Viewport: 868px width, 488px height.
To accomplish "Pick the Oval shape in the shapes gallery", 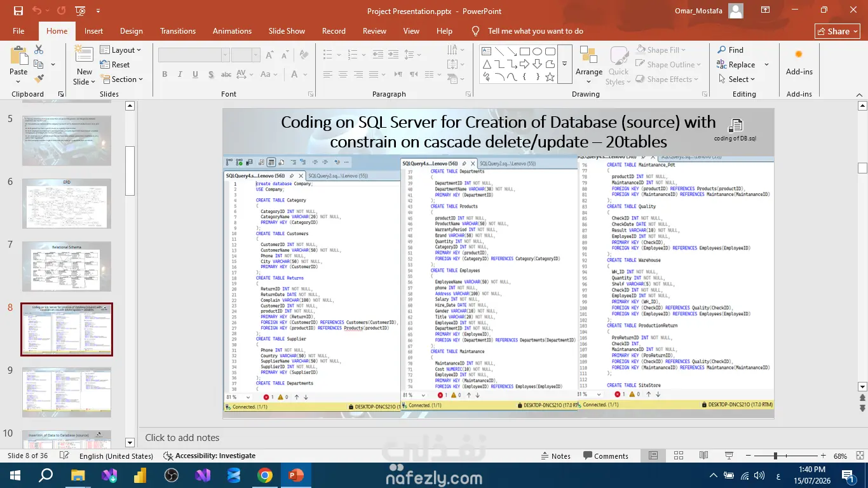I will click(x=538, y=51).
